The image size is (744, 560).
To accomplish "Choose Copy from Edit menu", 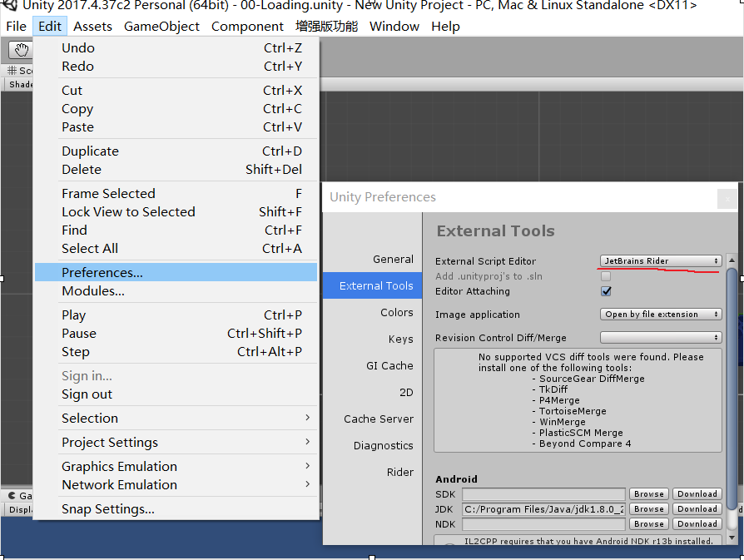I will click(176, 109).
